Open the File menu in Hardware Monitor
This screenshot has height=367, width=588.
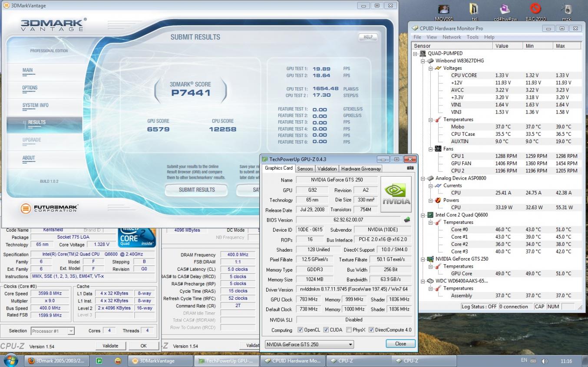[417, 37]
